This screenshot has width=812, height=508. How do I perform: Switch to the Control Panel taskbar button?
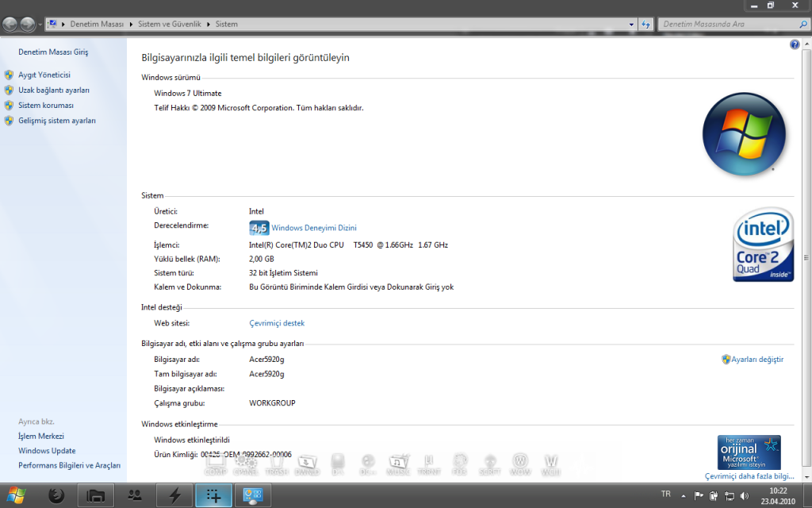(x=253, y=495)
